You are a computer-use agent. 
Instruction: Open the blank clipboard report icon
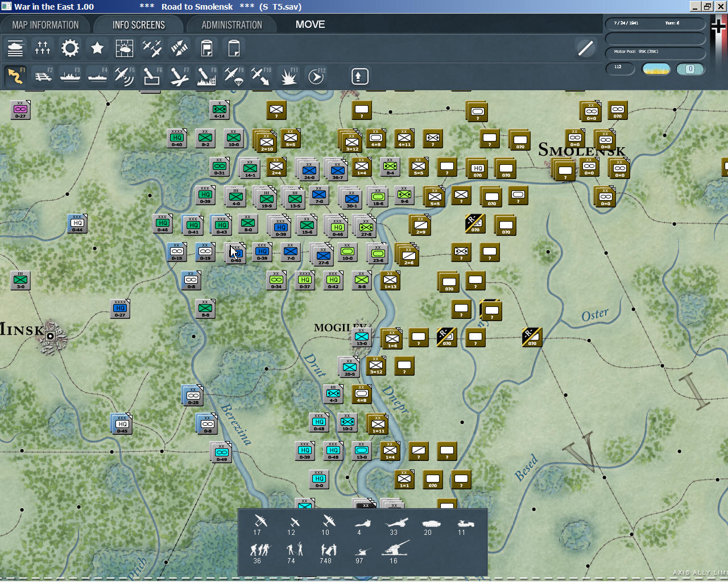[x=234, y=48]
